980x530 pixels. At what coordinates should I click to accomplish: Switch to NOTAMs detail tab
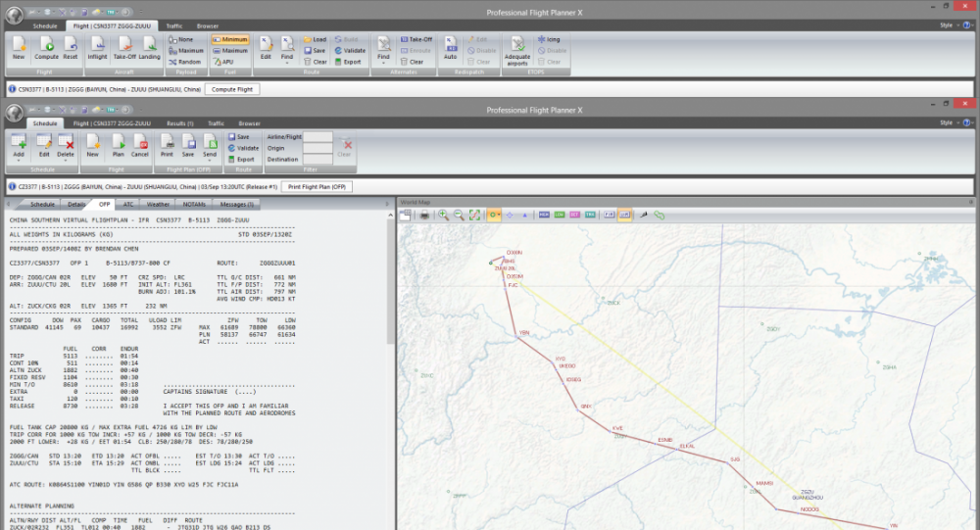tap(194, 205)
